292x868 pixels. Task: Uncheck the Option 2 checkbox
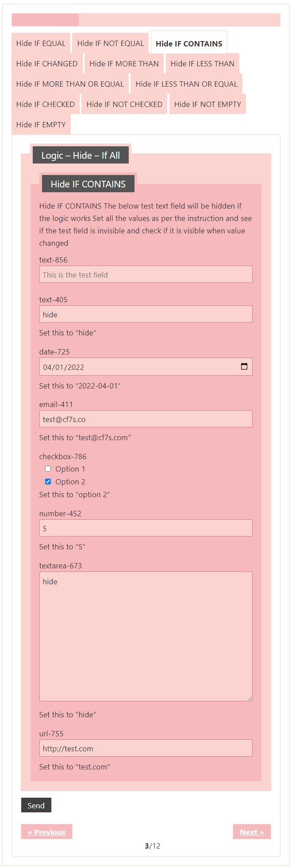[x=48, y=482]
